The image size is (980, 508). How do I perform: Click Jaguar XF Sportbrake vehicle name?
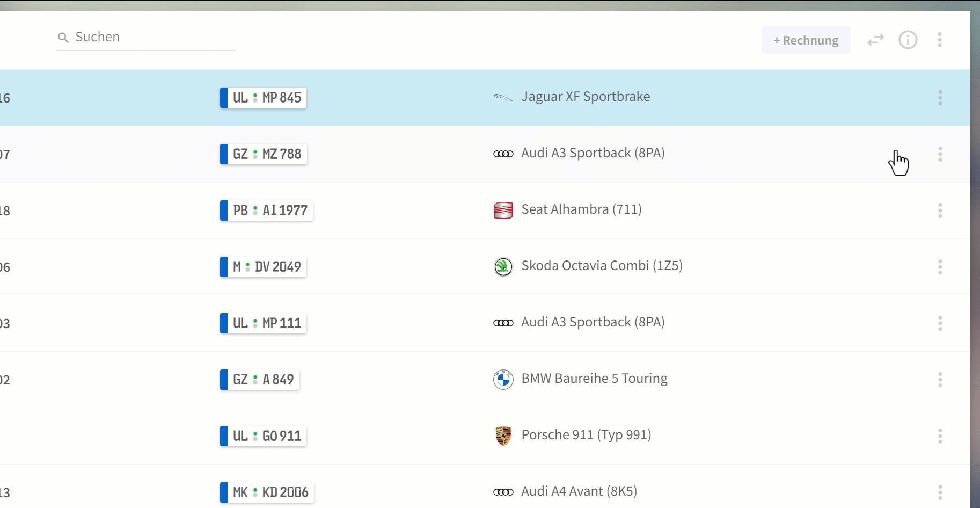pyautogui.click(x=586, y=97)
